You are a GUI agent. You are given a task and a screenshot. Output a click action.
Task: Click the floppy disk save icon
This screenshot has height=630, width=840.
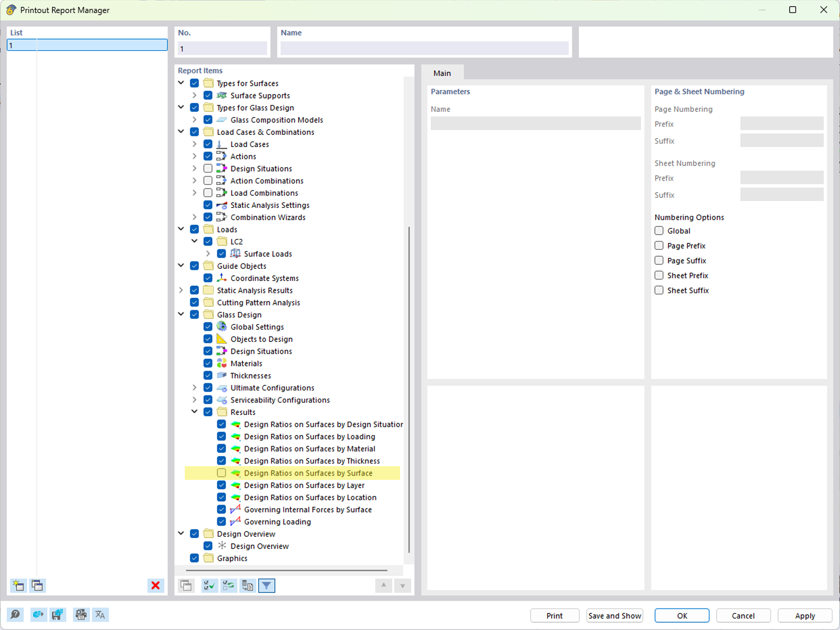57,615
